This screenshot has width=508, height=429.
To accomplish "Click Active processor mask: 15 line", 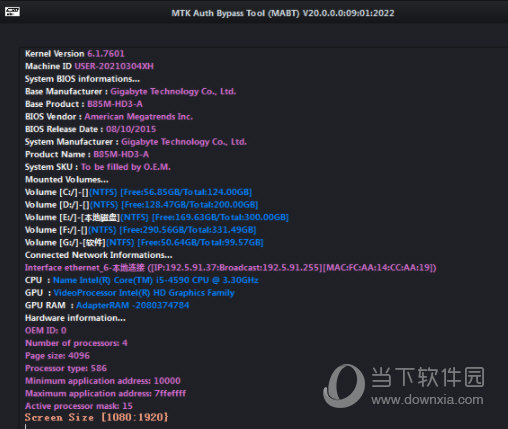I will [x=79, y=406].
